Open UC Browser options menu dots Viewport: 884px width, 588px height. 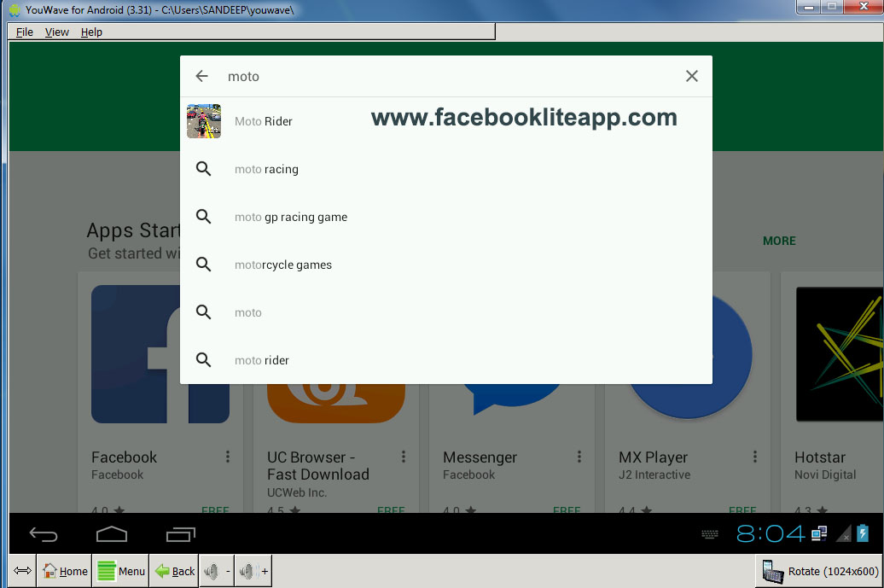(404, 457)
